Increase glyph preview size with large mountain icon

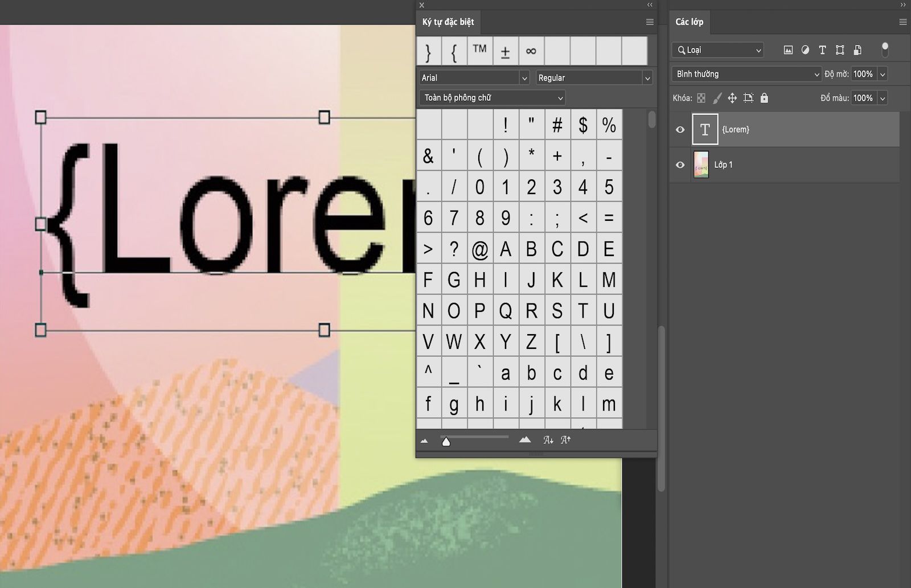pyautogui.click(x=524, y=439)
